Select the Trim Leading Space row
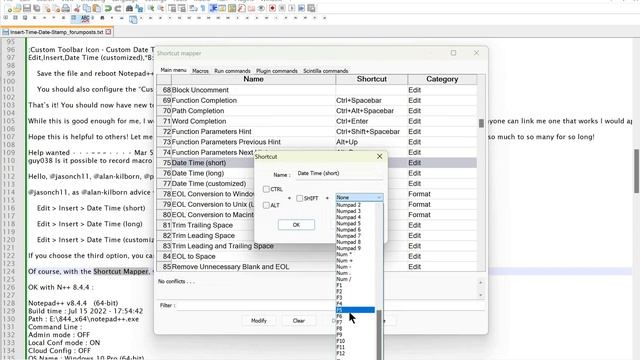Screen dimensions: 640x360 317,236
